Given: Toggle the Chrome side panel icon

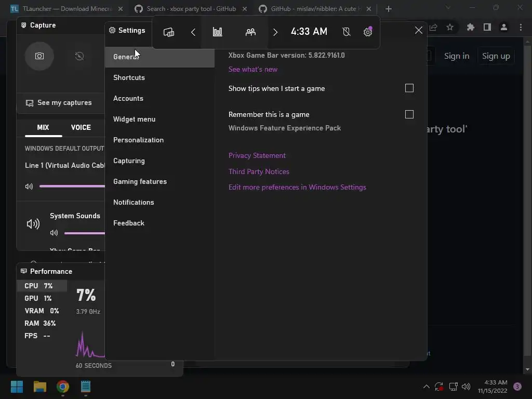Looking at the screenshot, I should (487, 27).
